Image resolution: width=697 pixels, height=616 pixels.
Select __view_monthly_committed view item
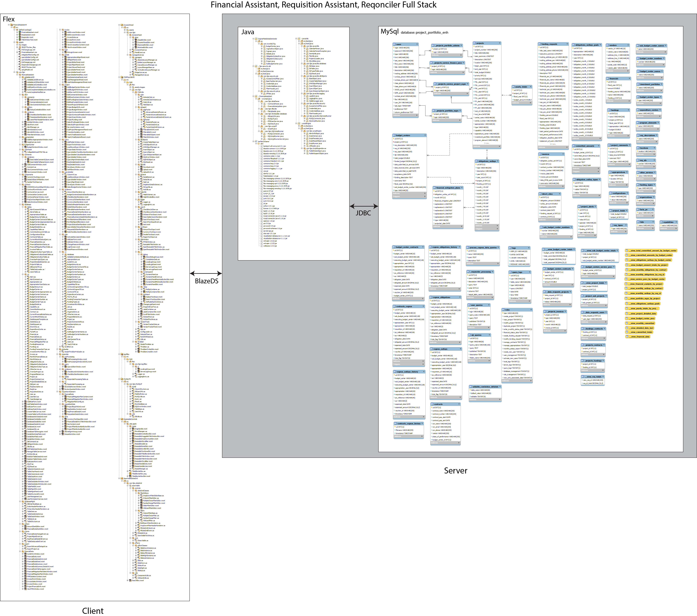pos(640,323)
